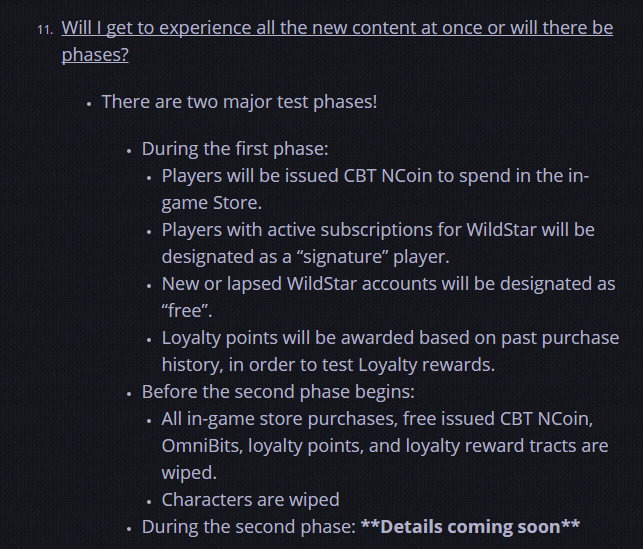Click the bold 'Details coming soon' text
This screenshot has height=549, width=643.
470,527
